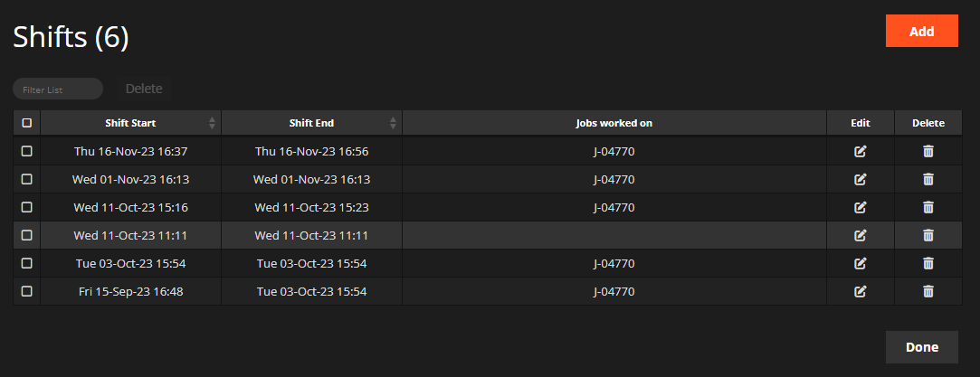
Task: Click the greyed Delete button near filter
Action: click(x=144, y=89)
